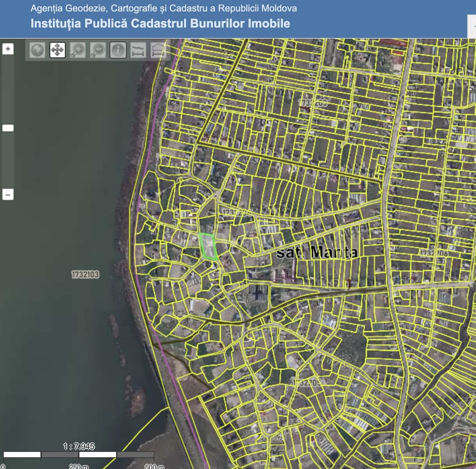Activate the magnifier zoom-out tool
Image resolution: width=476 pixels, height=469 pixels.
click(98, 50)
